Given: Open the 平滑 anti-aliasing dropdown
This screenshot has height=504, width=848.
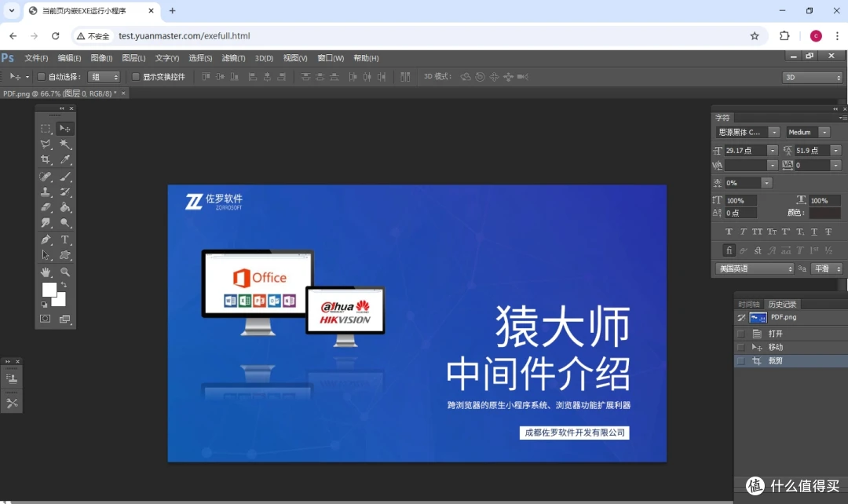Looking at the screenshot, I should pos(827,268).
